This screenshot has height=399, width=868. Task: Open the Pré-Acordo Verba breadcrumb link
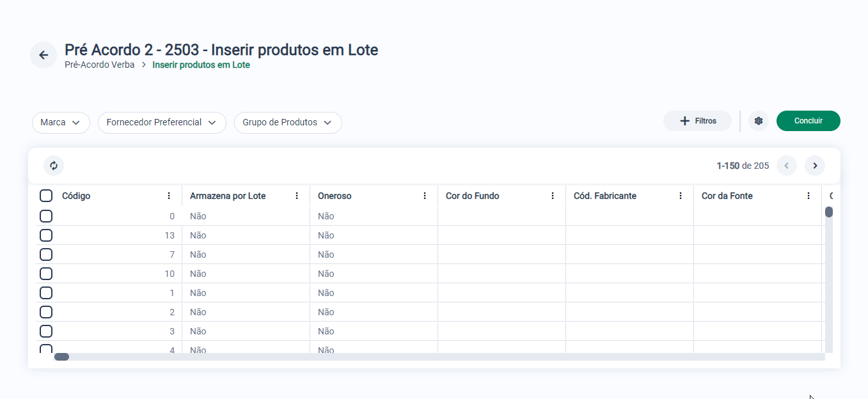(100, 65)
